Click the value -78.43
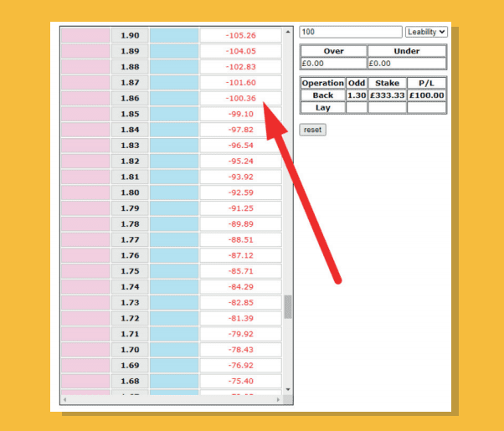 [241, 350]
